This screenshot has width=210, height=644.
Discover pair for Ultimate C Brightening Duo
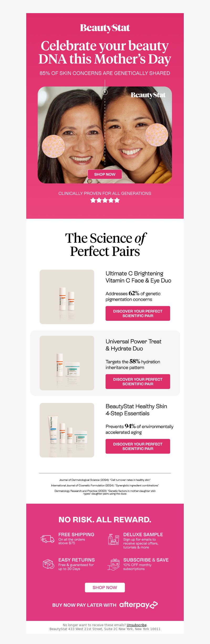tap(138, 313)
